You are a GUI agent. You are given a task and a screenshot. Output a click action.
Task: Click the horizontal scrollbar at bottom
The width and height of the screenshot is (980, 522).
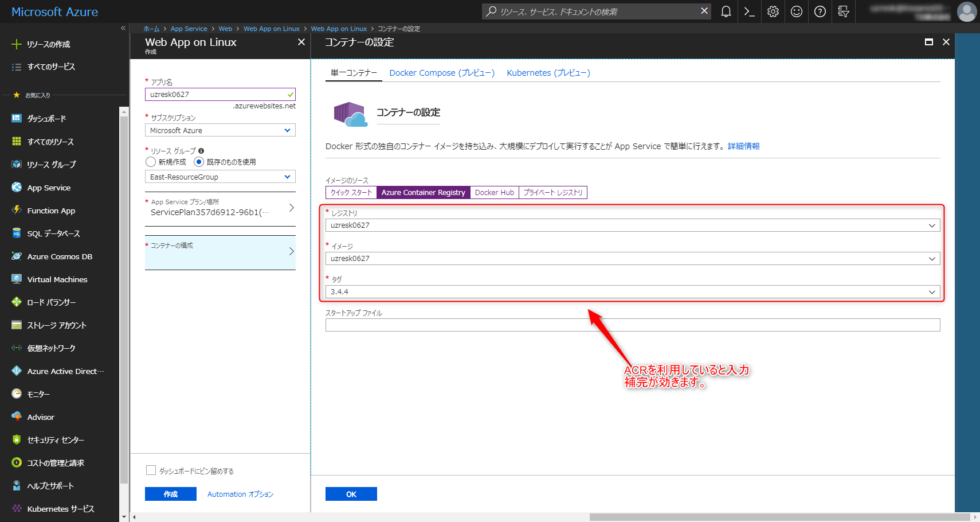(779, 517)
